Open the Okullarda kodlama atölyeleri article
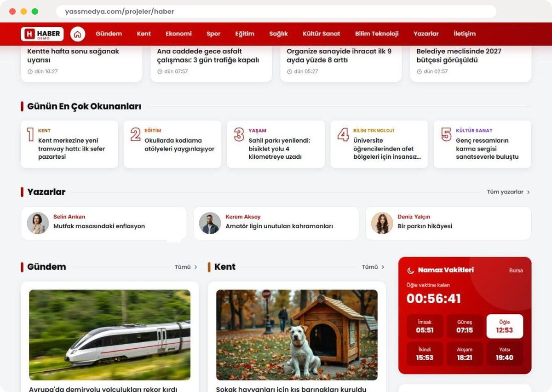Screen dimensions: 552x392 (172, 144)
